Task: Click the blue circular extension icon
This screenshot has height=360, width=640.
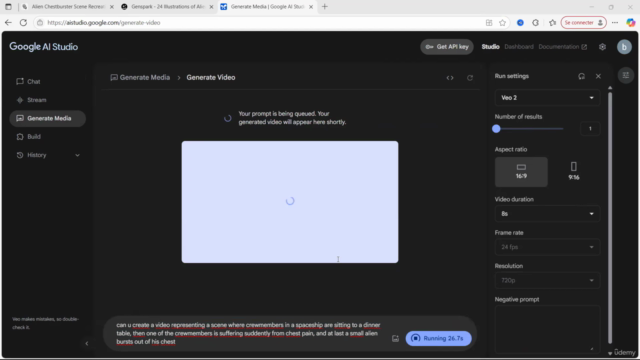Action: coord(520,23)
